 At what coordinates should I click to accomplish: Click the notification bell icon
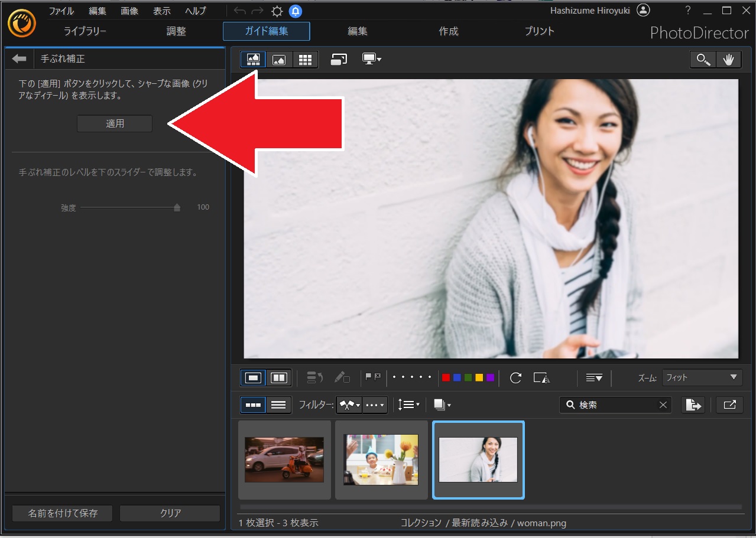point(296,11)
